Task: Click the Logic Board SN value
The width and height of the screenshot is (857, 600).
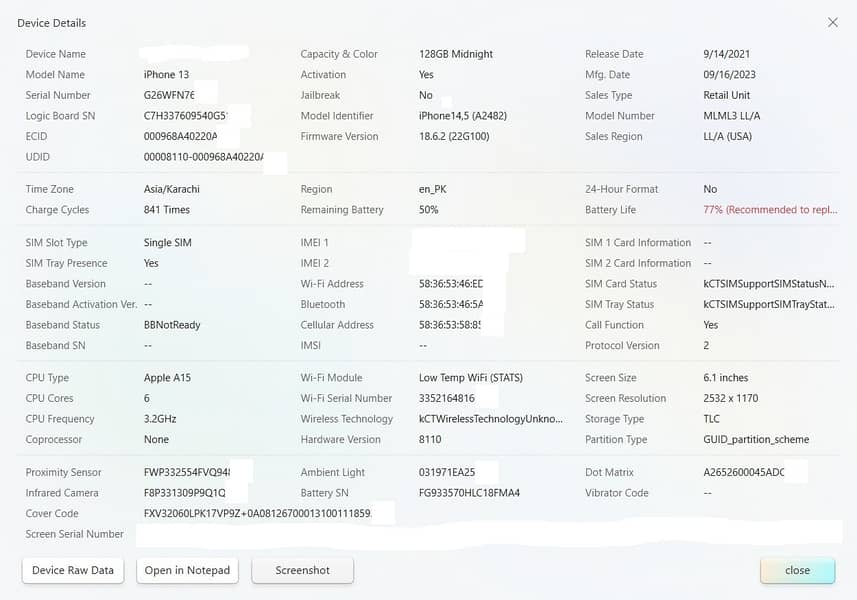Action: (186, 116)
